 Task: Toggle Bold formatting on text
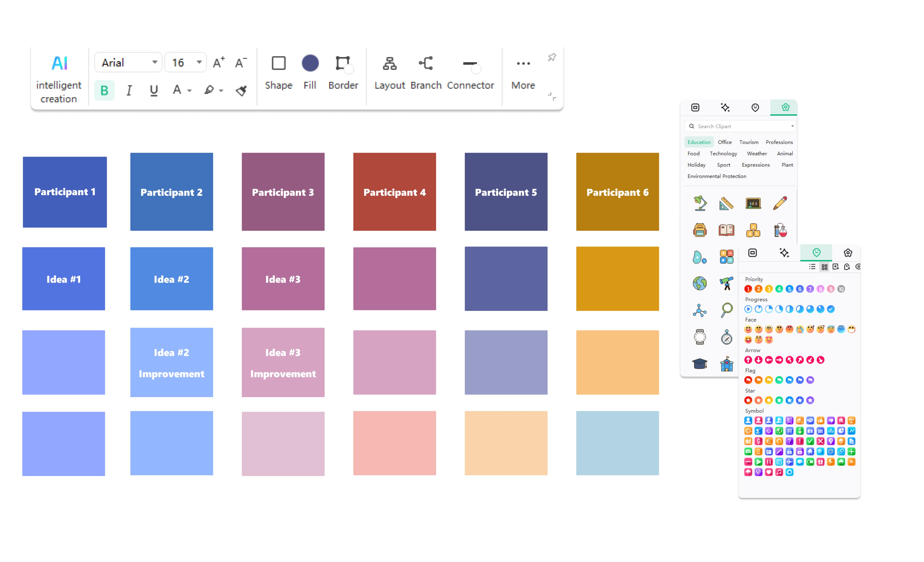[104, 90]
